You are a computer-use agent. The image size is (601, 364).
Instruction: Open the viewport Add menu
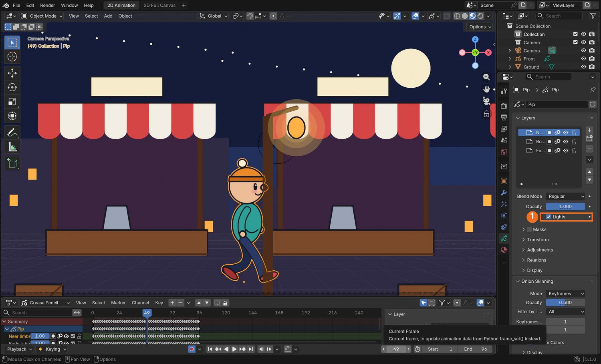pos(108,16)
